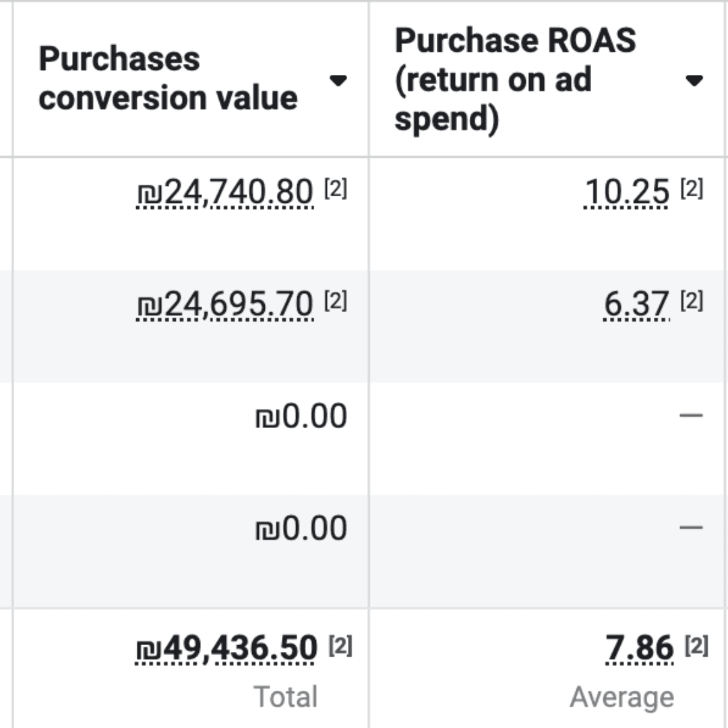
Task: Click the Average label under 7.86
Action: (x=621, y=697)
